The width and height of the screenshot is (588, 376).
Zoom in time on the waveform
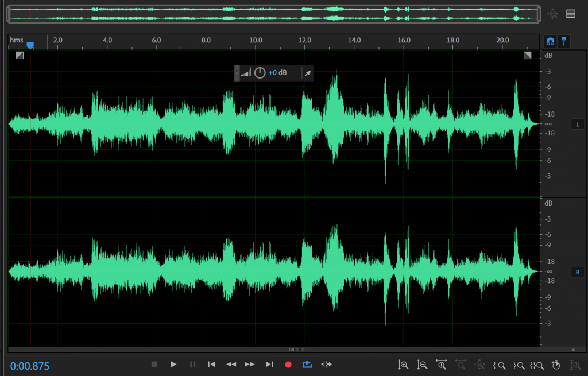tap(441, 365)
